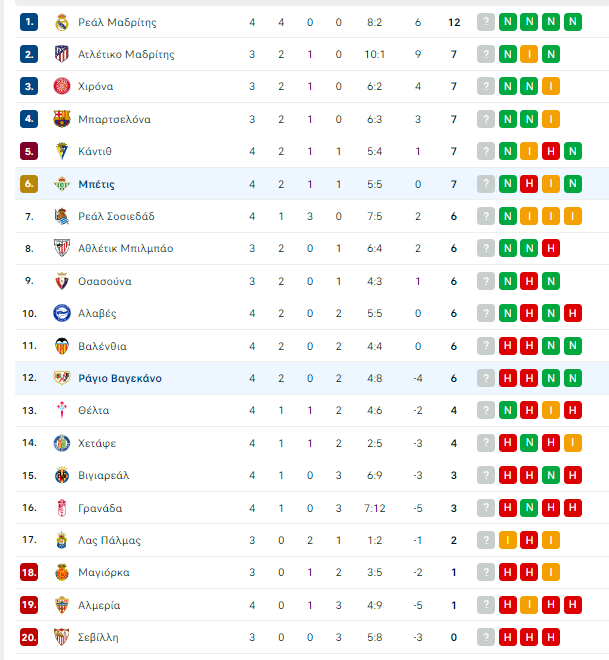This screenshot has height=660, width=609.
Task: Click the Villarreal yellow crest icon
Action: tap(62, 475)
